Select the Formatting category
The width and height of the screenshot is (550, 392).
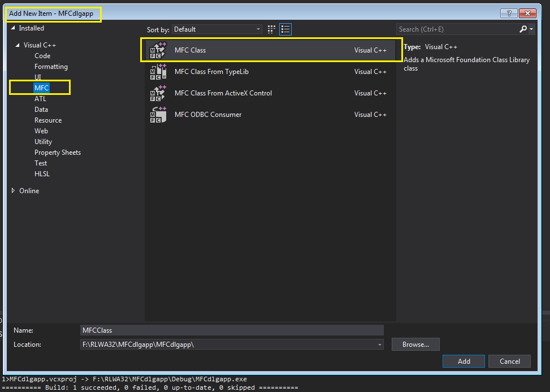[x=51, y=67]
